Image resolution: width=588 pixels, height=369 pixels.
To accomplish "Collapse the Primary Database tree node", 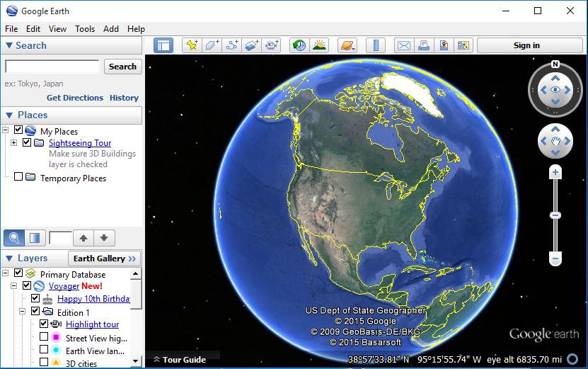I will [5, 273].
